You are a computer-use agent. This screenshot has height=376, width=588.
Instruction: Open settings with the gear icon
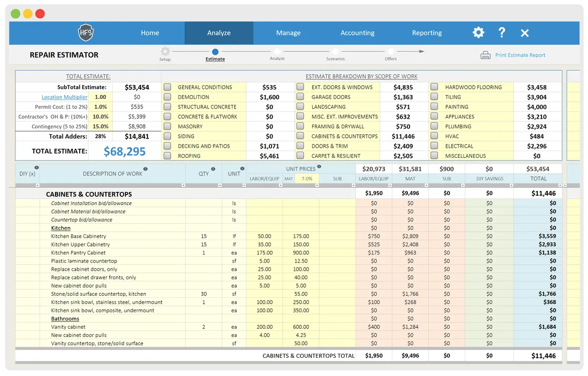point(478,33)
